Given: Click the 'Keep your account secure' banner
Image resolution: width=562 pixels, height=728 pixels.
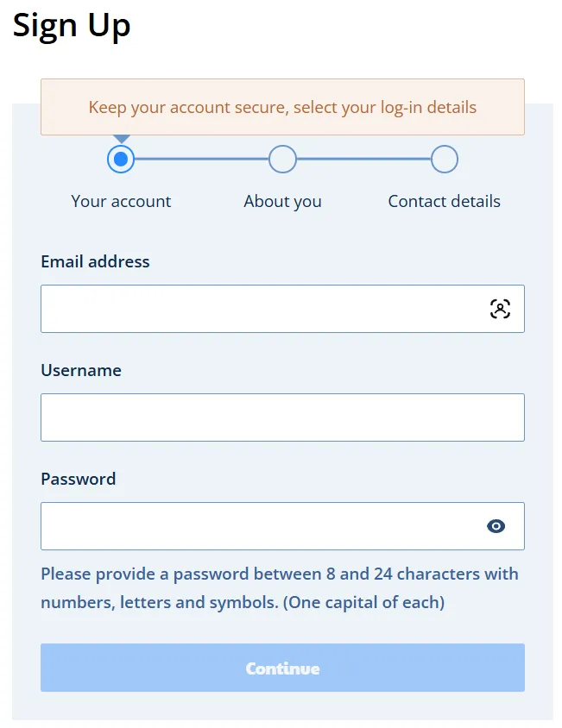Looking at the screenshot, I should pos(282,108).
